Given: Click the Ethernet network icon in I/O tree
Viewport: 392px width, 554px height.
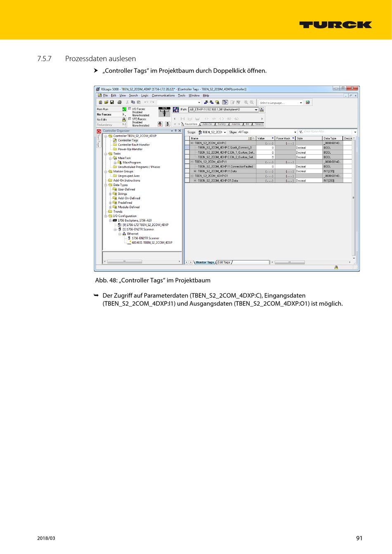Looking at the screenshot, I should [x=124, y=234].
